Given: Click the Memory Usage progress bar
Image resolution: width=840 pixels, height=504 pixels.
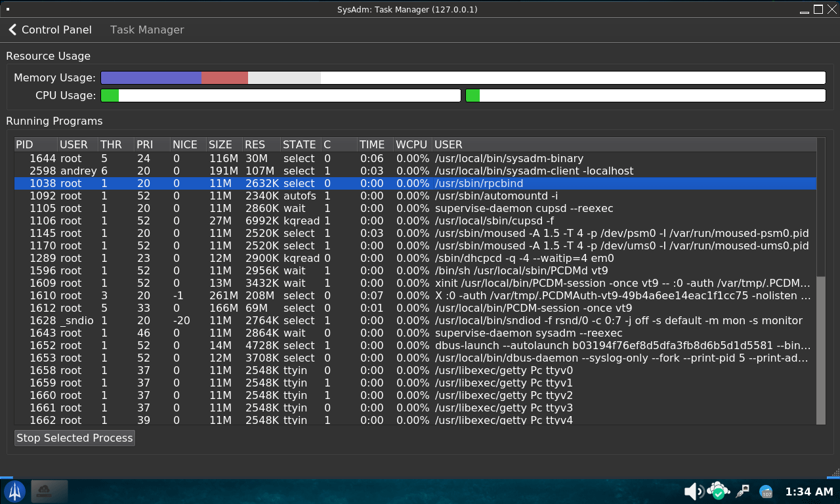Looking at the screenshot, I should tap(463, 77).
